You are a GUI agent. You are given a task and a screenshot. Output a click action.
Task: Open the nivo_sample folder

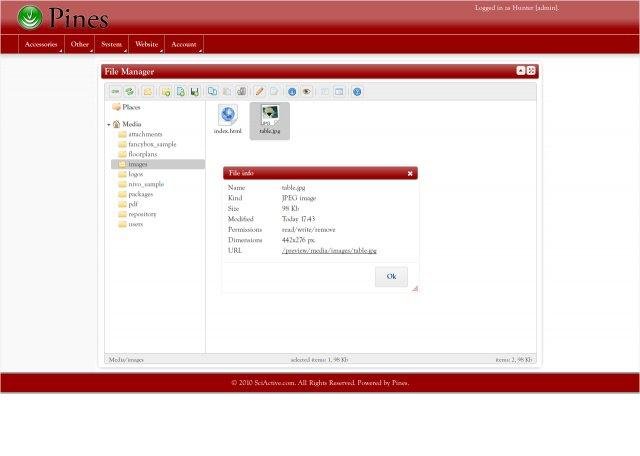tap(141, 184)
